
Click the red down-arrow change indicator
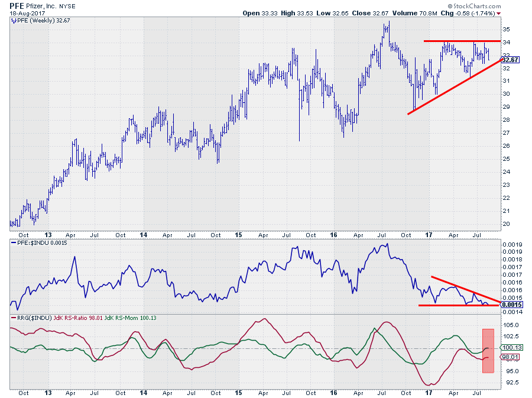[x=498, y=14]
